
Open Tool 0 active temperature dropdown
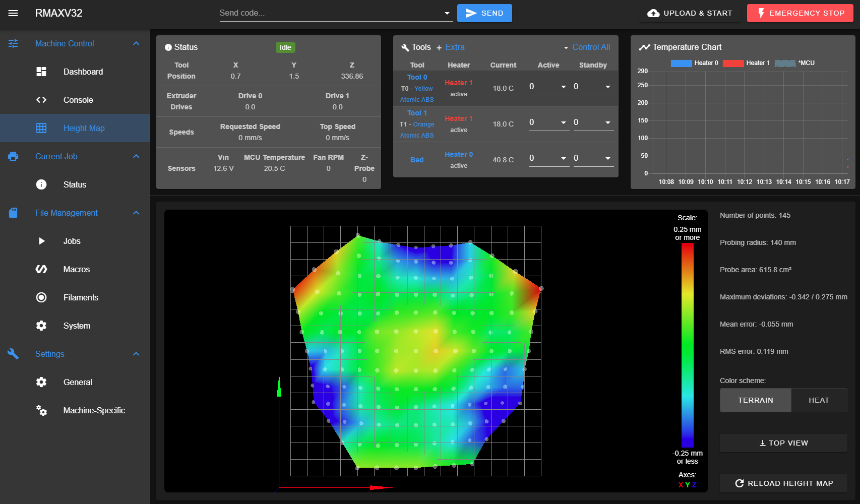(x=564, y=87)
